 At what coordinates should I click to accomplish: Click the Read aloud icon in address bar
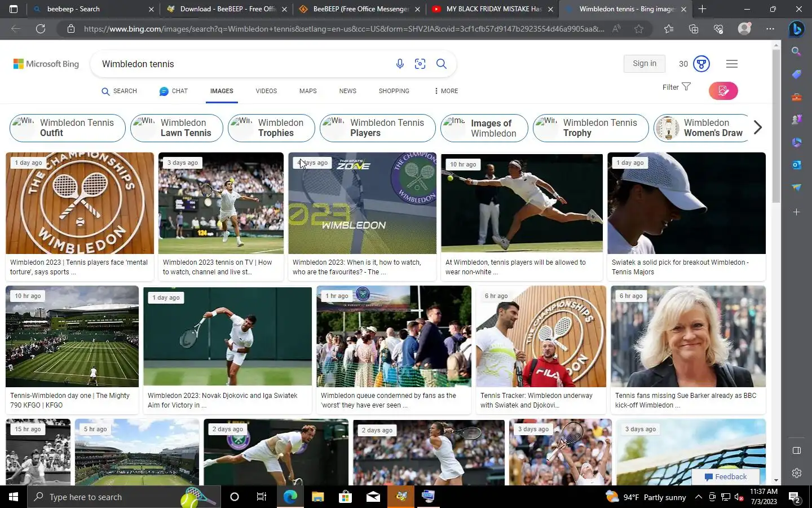[x=616, y=29]
